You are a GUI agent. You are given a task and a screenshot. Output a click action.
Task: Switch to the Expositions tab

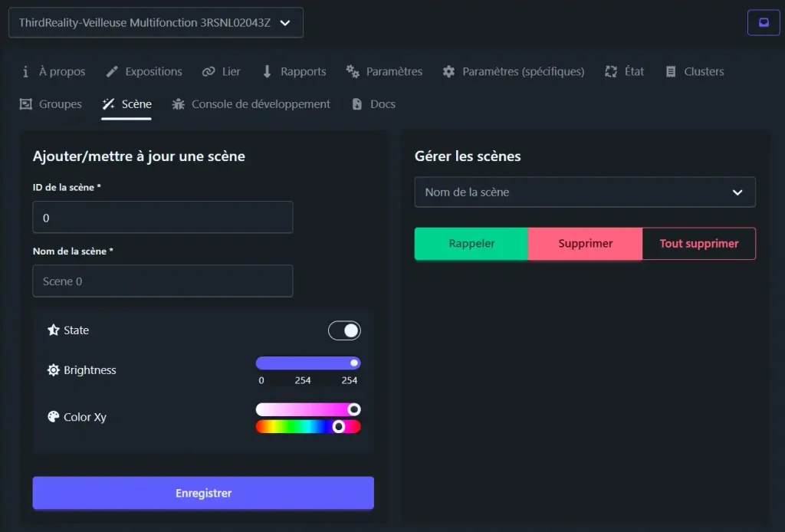click(x=144, y=71)
